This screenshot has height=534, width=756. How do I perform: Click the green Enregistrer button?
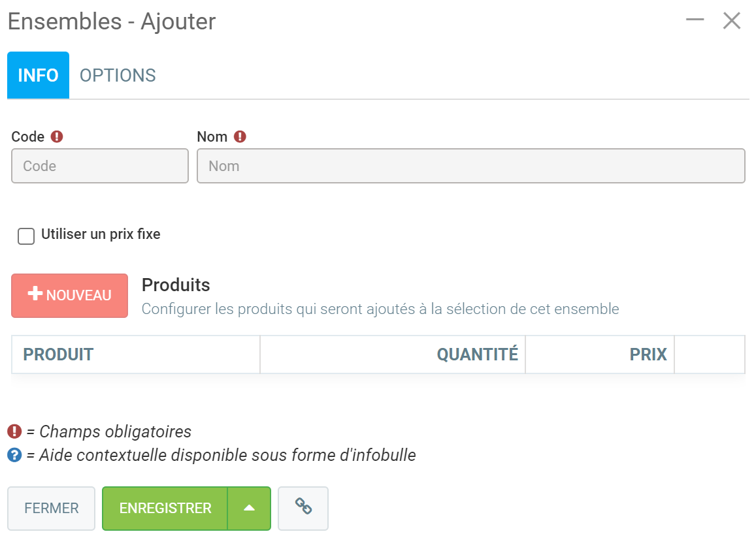coord(165,508)
